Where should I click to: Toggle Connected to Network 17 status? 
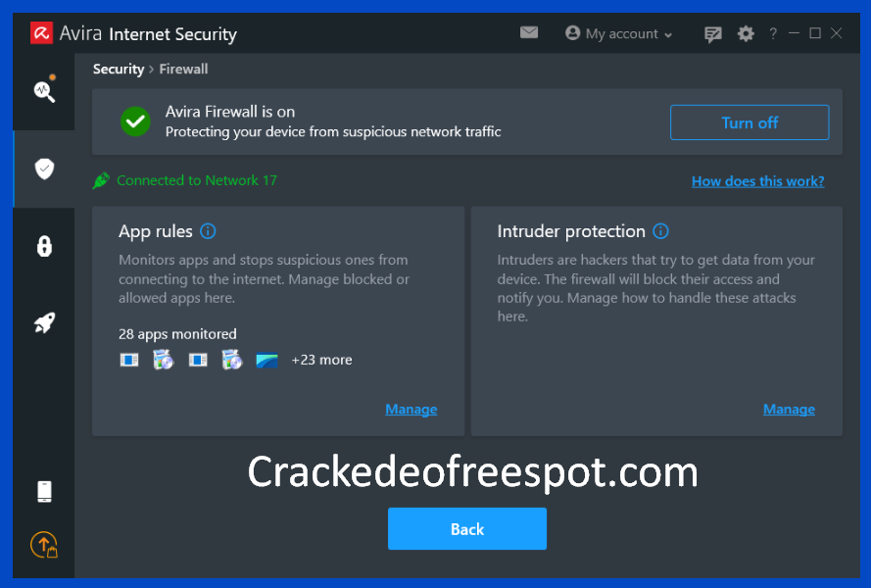click(184, 180)
